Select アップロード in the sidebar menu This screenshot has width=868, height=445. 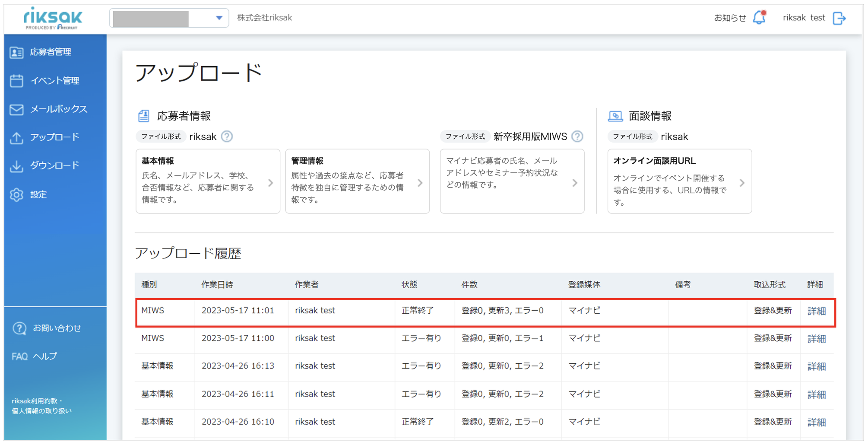(x=54, y=137)
